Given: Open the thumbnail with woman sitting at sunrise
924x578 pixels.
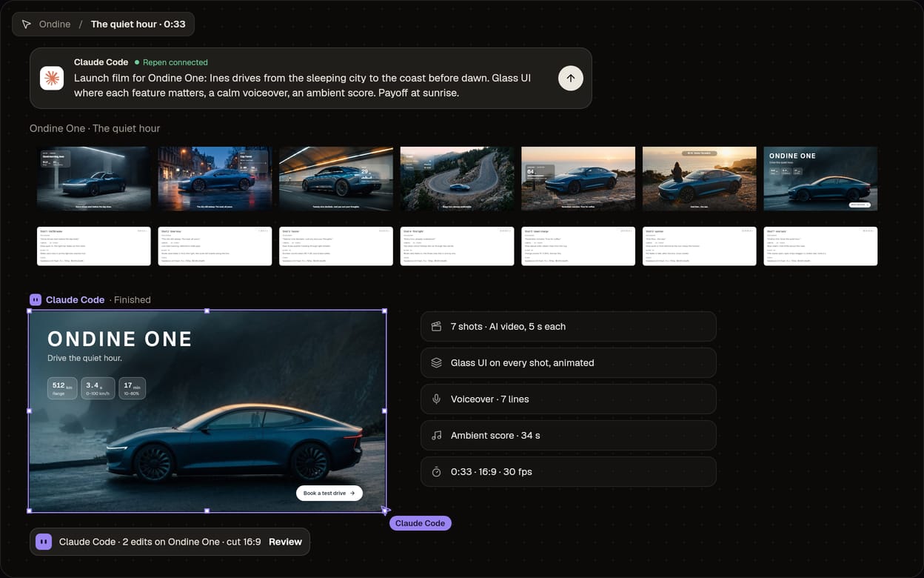Looking at the screenshot, I should coord(700,179).
